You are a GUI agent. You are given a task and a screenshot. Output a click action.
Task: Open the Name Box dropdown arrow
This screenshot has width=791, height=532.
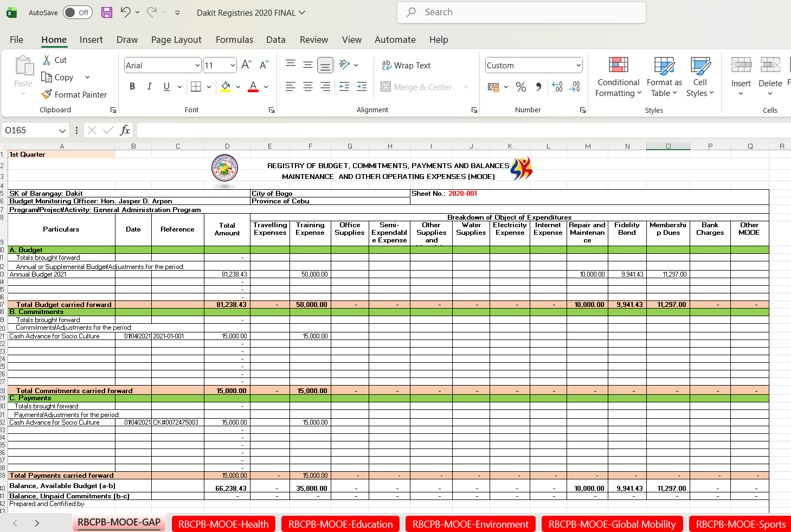tap(63, 131)
